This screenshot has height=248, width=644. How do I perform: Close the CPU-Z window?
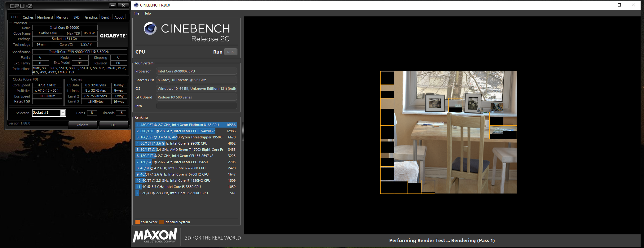[x=123, y=5]
